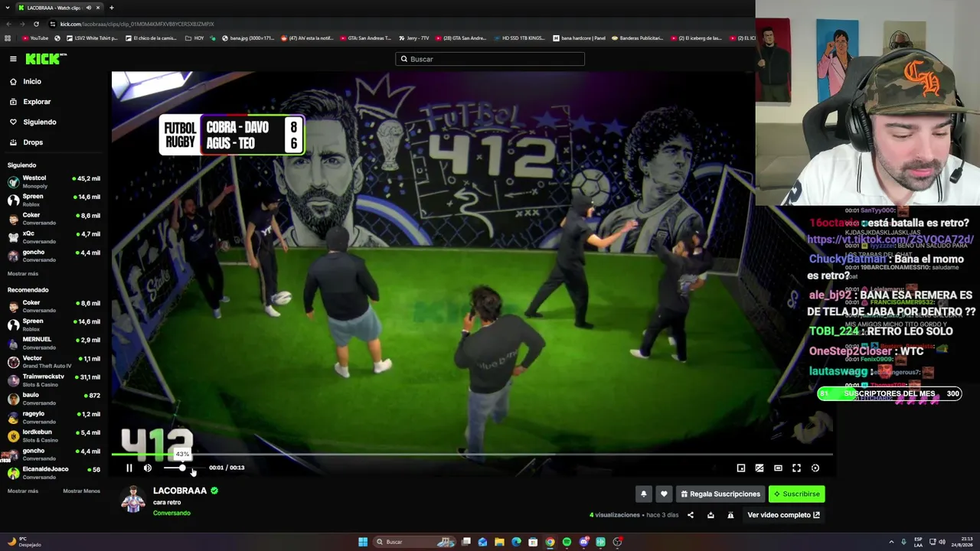The width and height of the screenshot is (980, 551).
Task: Report the clip with the siren icon
Action: click(730, 515)
